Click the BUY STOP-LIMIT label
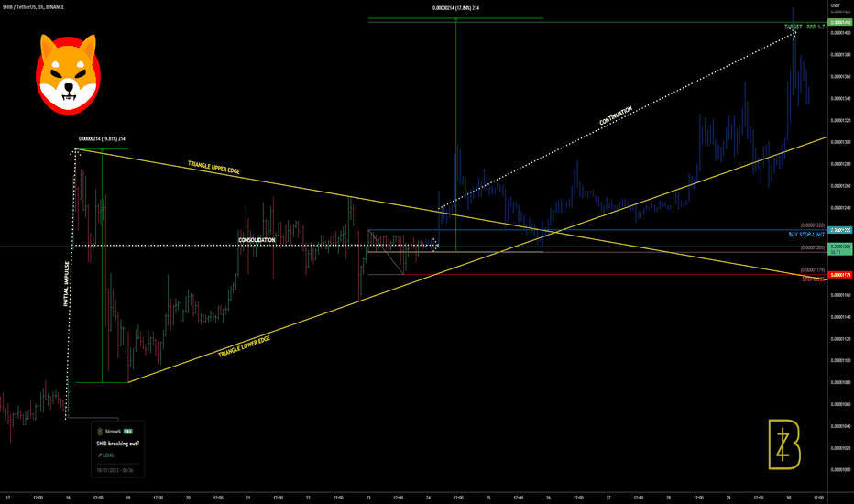854x504 pixels. [806, 235]
